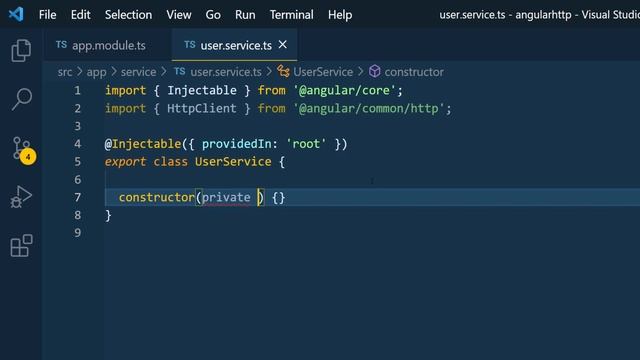Click the UserService class name on line 5
The width and height of the screenshot is (640, 360).
pos(233,162)
